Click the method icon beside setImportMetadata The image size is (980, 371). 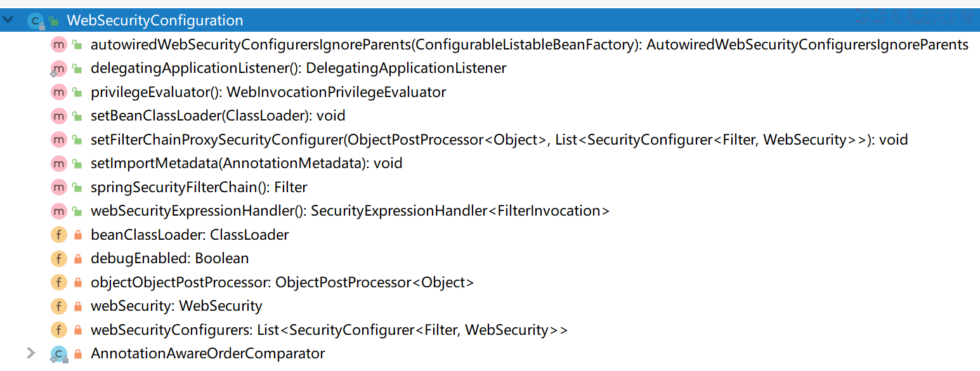point(59,164)
